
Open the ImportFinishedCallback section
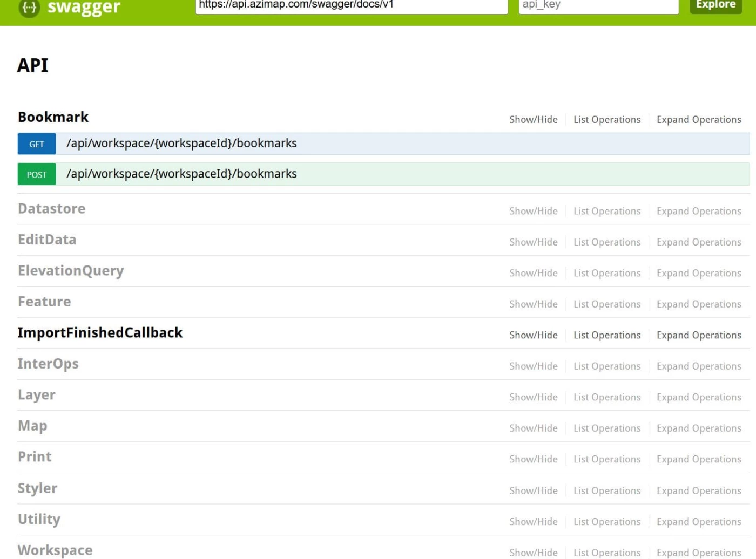pyautogui.click(x=100, y=333)
